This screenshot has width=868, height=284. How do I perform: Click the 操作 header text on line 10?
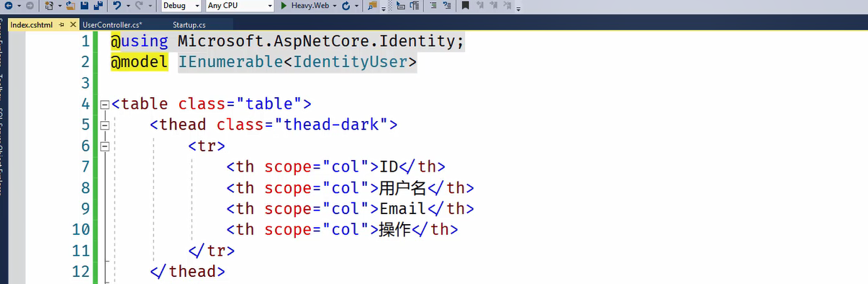(x=395, y=229)
